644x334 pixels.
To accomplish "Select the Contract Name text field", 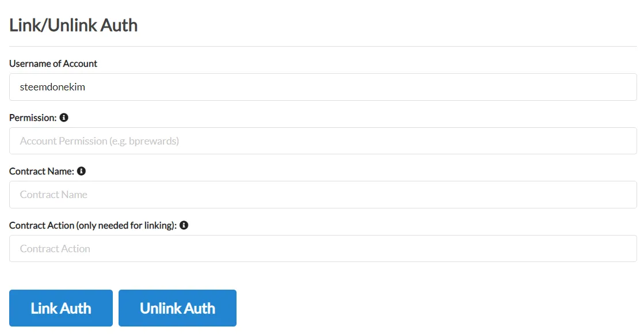I will 323,195.
